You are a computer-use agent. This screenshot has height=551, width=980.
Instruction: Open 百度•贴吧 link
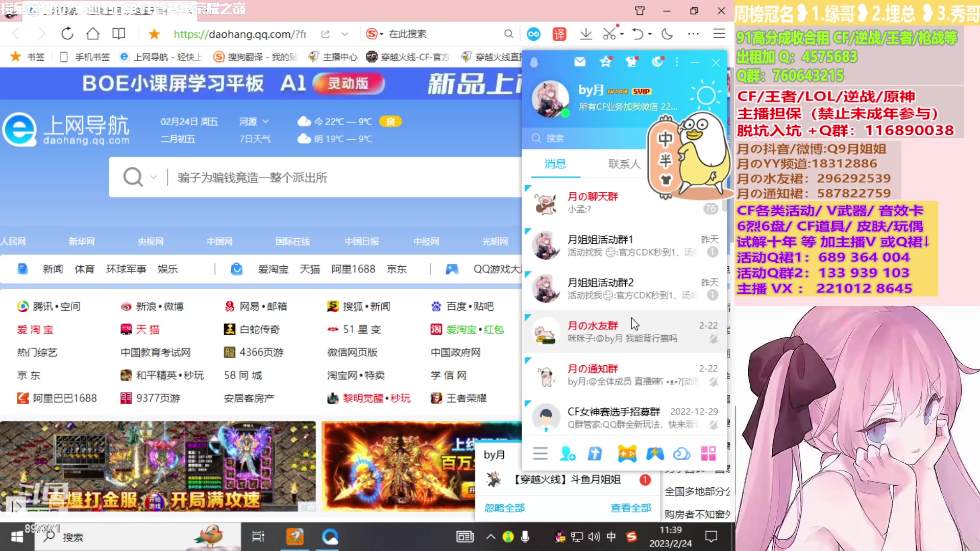click(x=462, y=306)
